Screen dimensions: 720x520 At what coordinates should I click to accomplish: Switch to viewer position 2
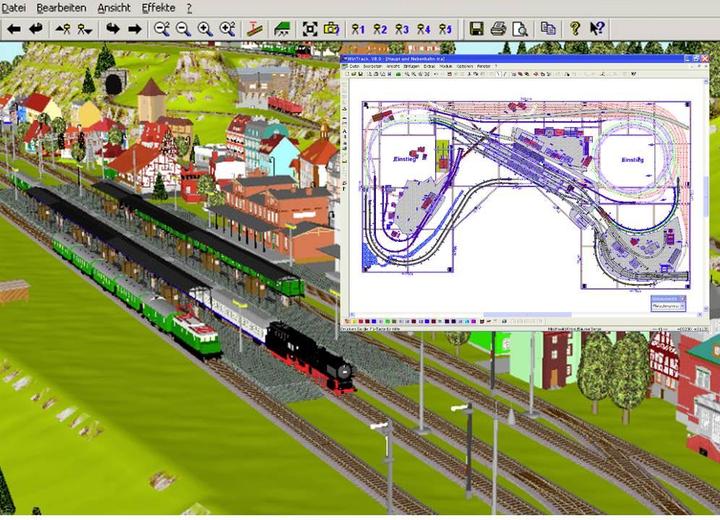click(380, 29)
